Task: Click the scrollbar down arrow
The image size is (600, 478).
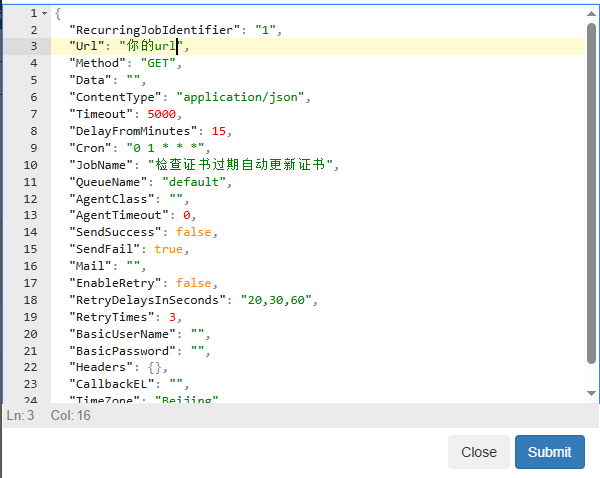Action: pyautogui.click(x=591, y=393)
